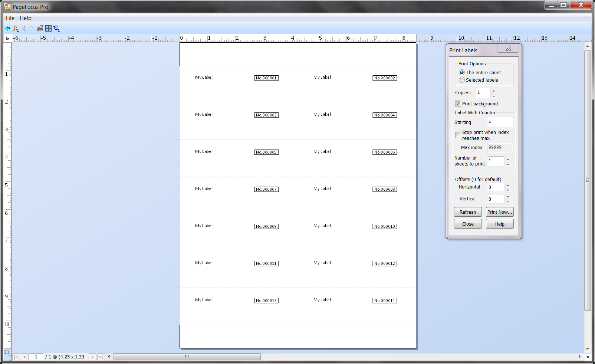
Task: Go to last page using >| button
Action: (101, 357)
